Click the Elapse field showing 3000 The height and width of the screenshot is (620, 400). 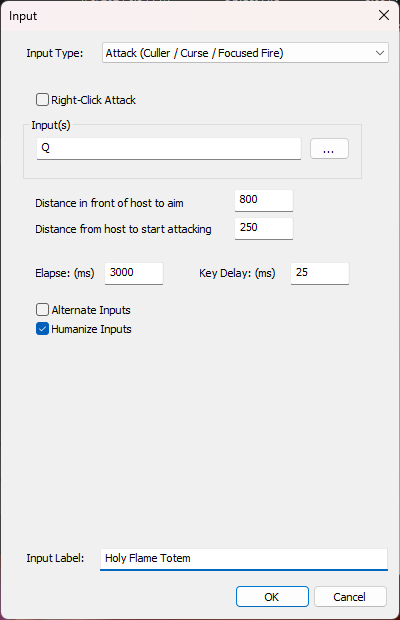pos(134,273)
